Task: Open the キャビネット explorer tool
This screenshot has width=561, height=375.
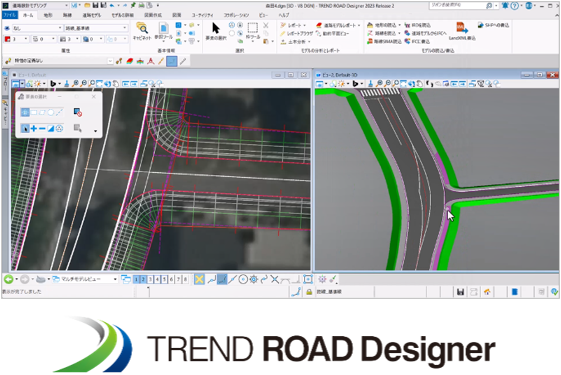Action: (142, 31)
